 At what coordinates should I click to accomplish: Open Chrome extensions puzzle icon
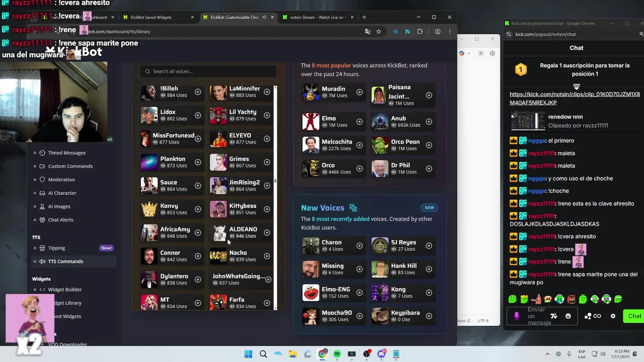pyautogui.click(x=420, y=31)
